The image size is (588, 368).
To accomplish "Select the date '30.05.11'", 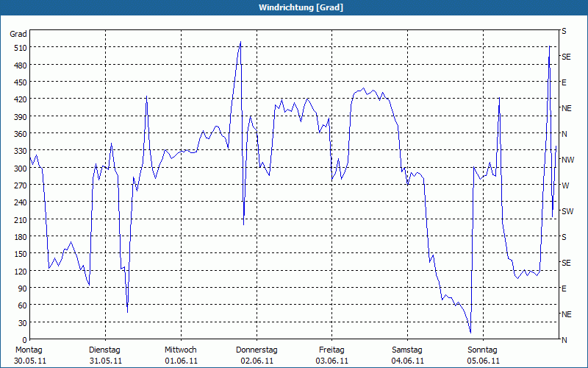I will click(x=30, y=361).
